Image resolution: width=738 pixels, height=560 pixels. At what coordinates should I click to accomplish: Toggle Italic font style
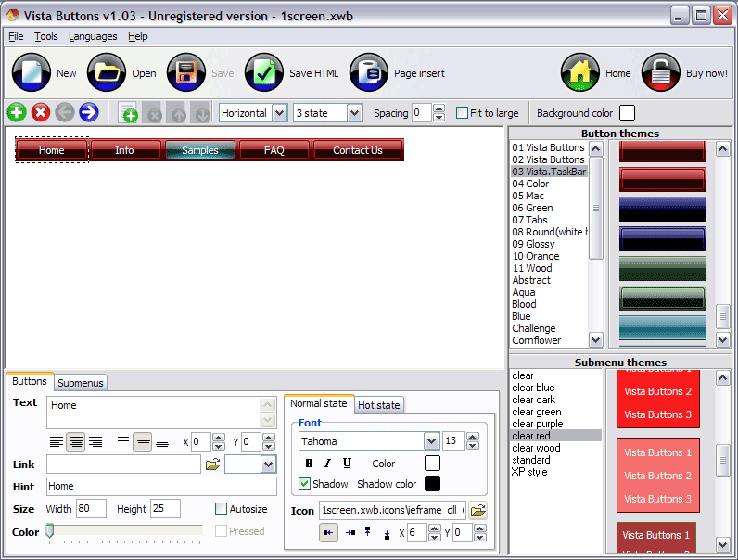point(327,464)
